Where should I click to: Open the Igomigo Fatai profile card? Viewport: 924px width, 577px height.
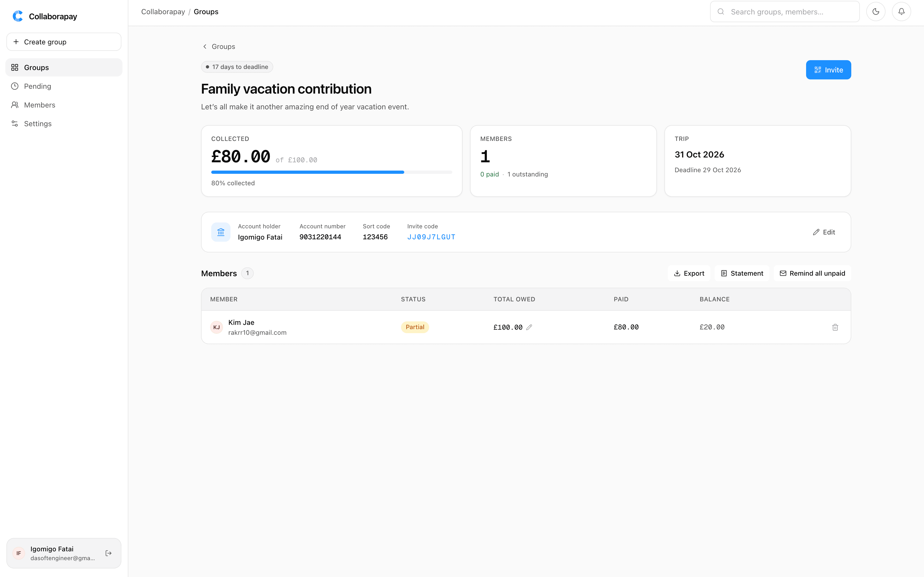64,553
